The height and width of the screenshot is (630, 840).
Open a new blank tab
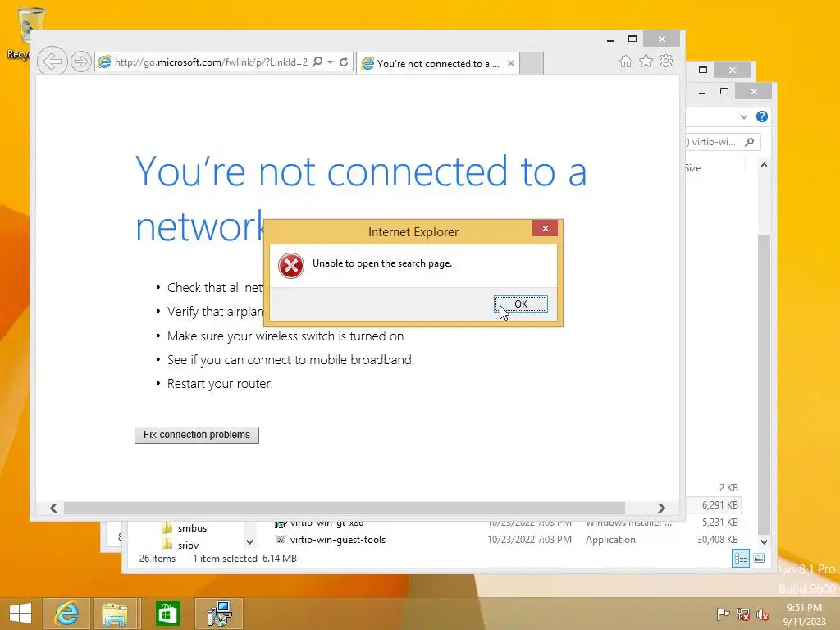click(532, 63)
